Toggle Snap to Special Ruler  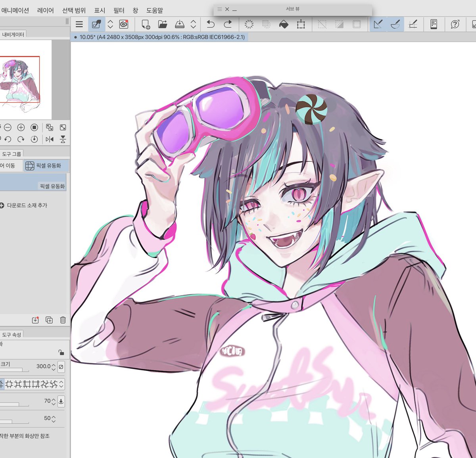395,25
